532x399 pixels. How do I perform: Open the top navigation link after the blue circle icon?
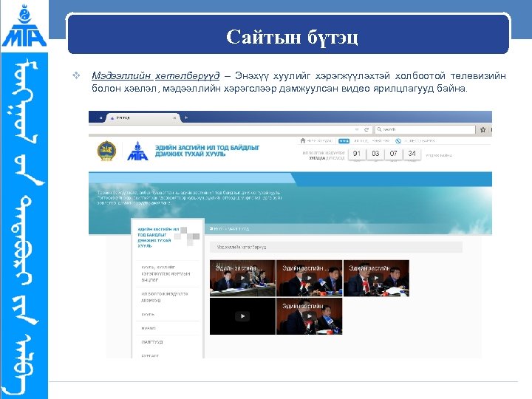coord(420,141)
